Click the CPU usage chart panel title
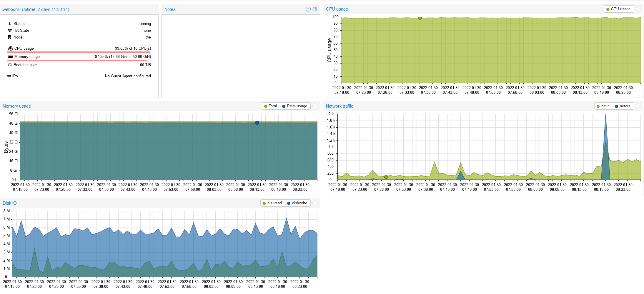This screenshot has height=294, width=644. 337,9
